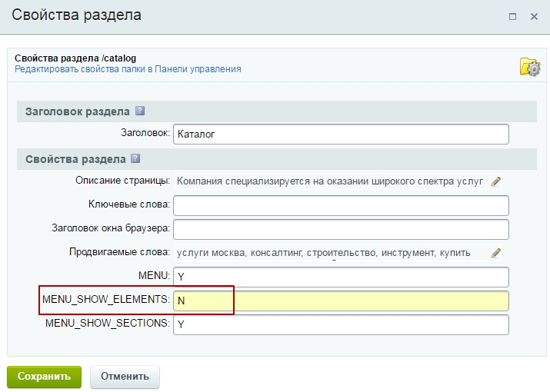
Task: Click pencil icon to edit Описание страницы
Action: coord(496,181)
